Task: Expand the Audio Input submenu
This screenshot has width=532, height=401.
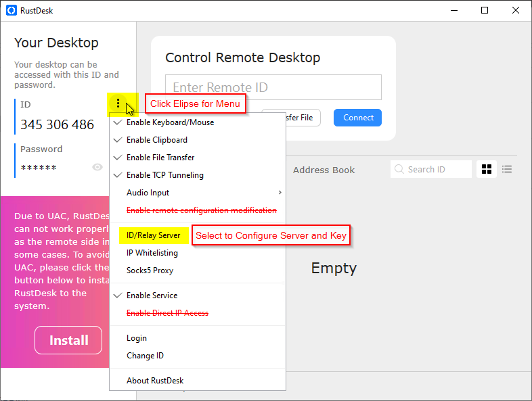Action: [198, 193]
